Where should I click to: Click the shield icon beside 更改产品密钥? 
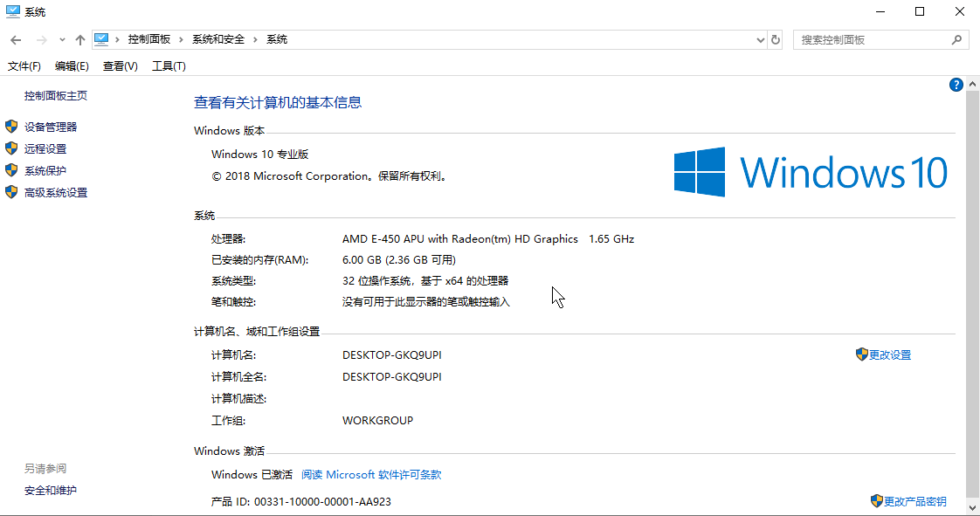pyautogui.click(x=876, y=501)
